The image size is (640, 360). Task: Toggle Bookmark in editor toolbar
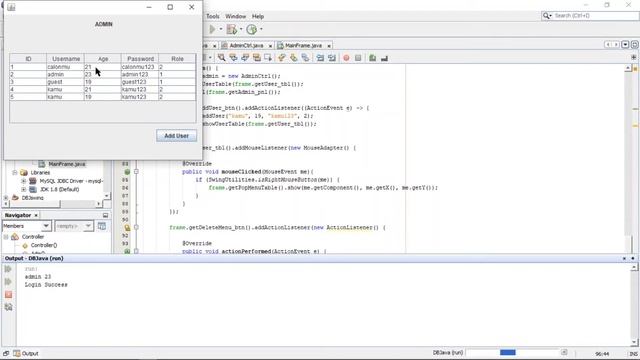point(305,58)
